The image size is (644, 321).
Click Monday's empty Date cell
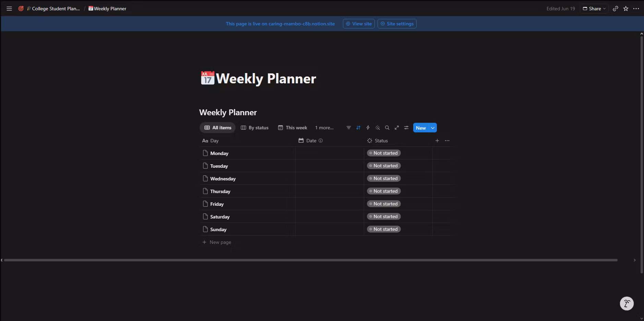[330, 153]
